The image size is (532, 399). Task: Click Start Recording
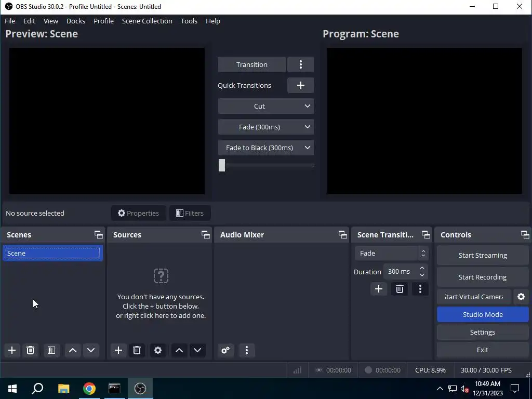(x=483, y=277)
